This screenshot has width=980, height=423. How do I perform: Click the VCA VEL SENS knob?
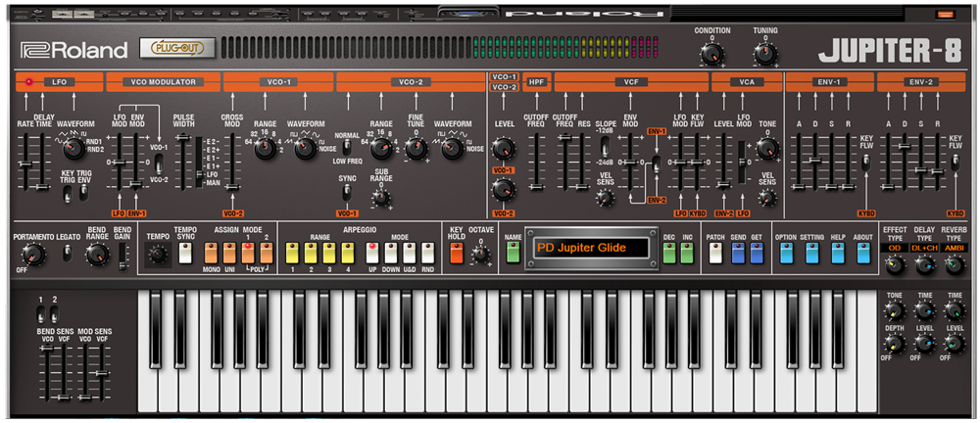coord(767,198)
